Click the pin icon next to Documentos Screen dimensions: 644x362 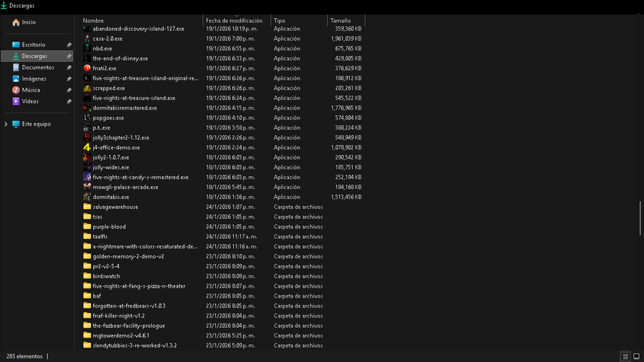click(x=69, y=67)
